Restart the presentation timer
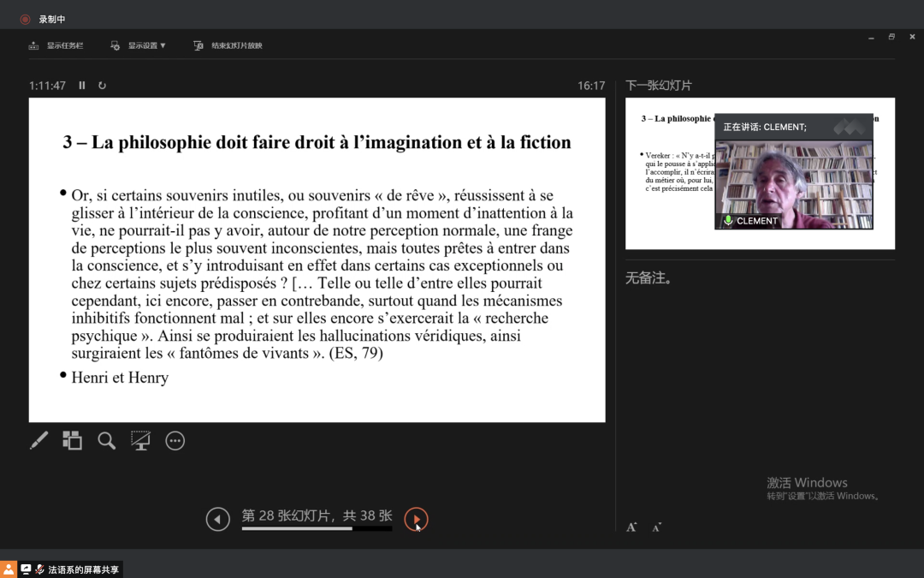Image resolution: width=924 pixels, height=578 pixels. click(103, 86)
